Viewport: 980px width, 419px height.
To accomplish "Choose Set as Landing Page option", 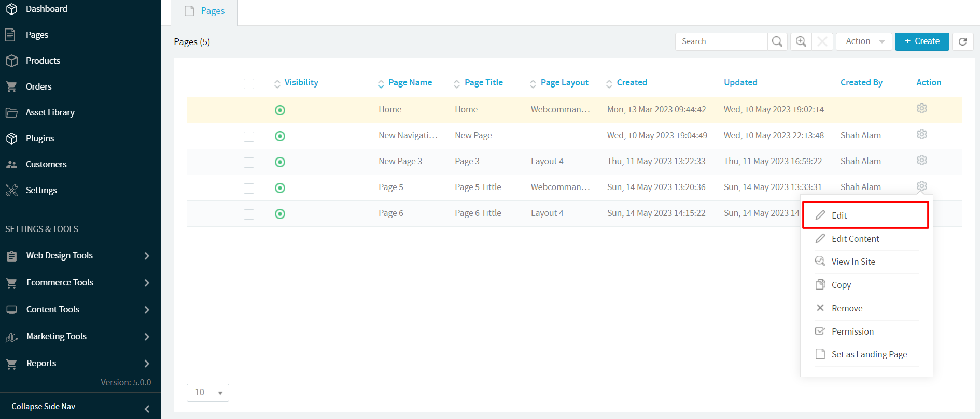I will [x=869, y=354].
